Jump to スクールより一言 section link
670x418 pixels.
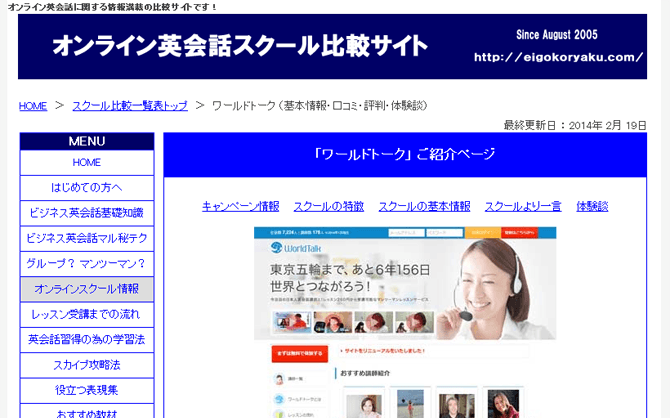[523, 206]
